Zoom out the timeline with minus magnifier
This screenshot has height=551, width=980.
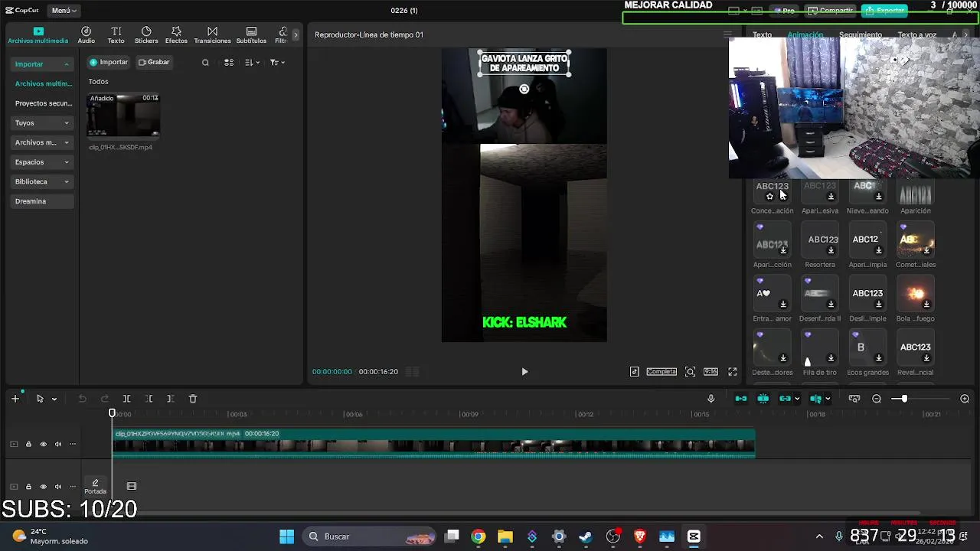(877, 399)
